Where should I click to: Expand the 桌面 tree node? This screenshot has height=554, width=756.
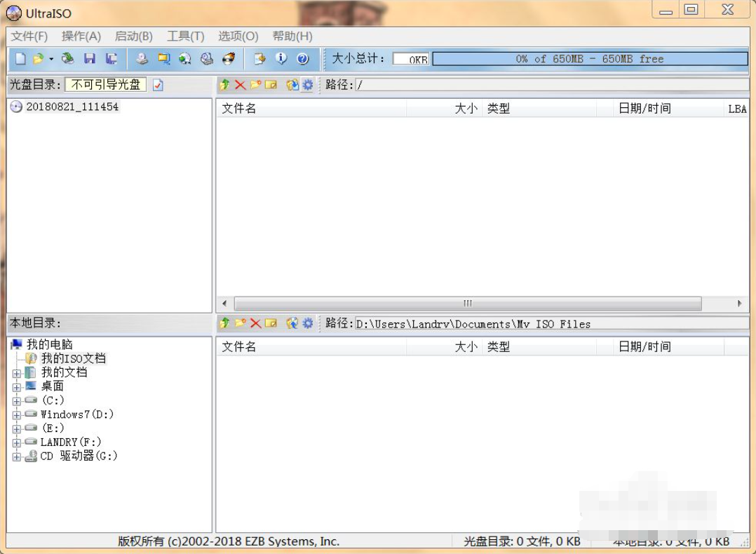tap(17, 386)
